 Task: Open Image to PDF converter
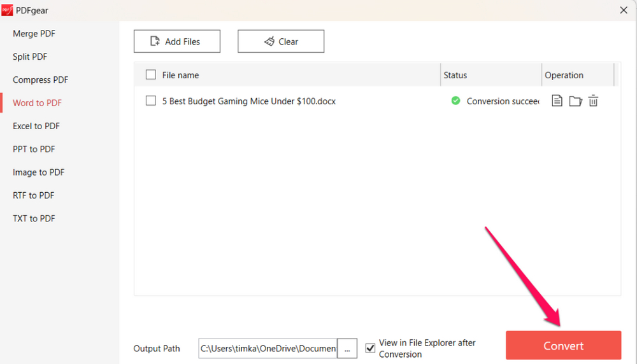click(x=39, y=172)
